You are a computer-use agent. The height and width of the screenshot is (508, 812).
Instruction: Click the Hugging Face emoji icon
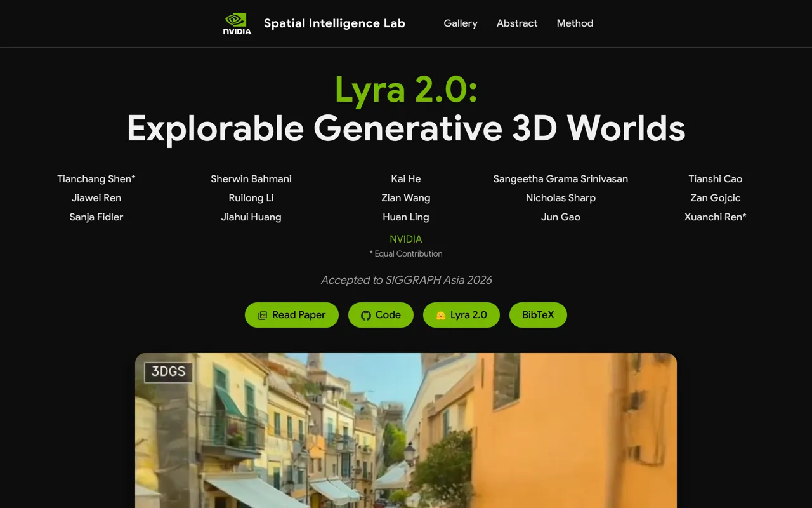[x=440, y=316]
